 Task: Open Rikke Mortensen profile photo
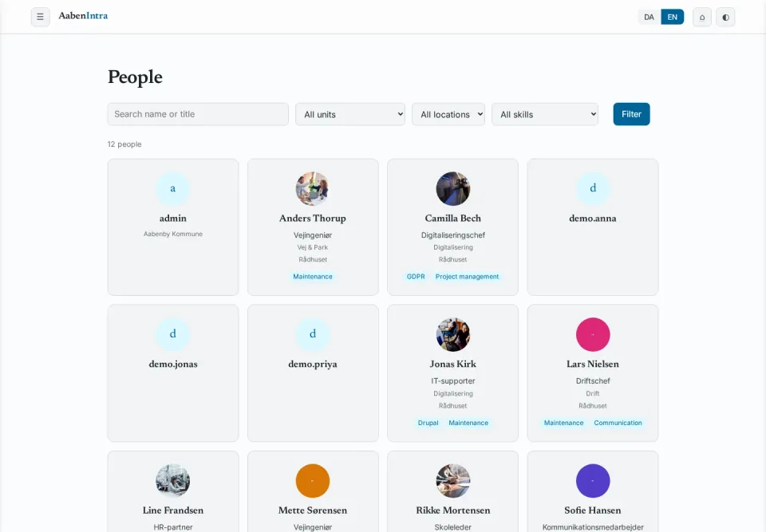coord(453,481)
